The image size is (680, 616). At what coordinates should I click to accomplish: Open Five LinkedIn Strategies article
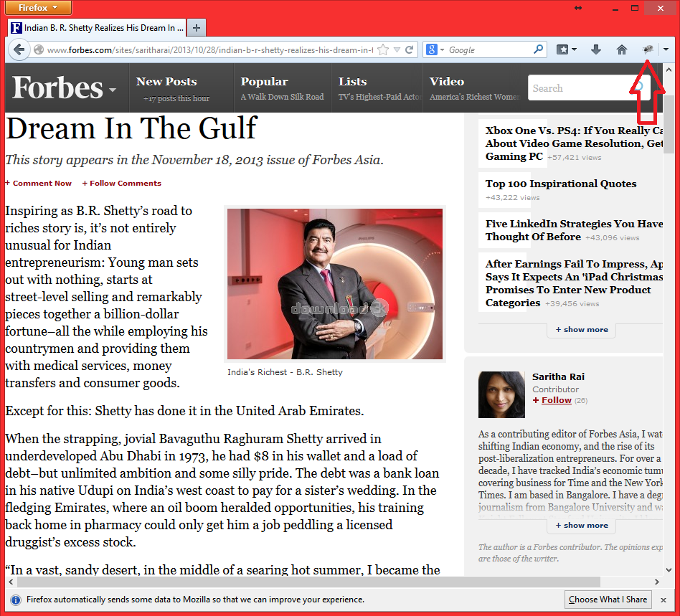(574, 230)
